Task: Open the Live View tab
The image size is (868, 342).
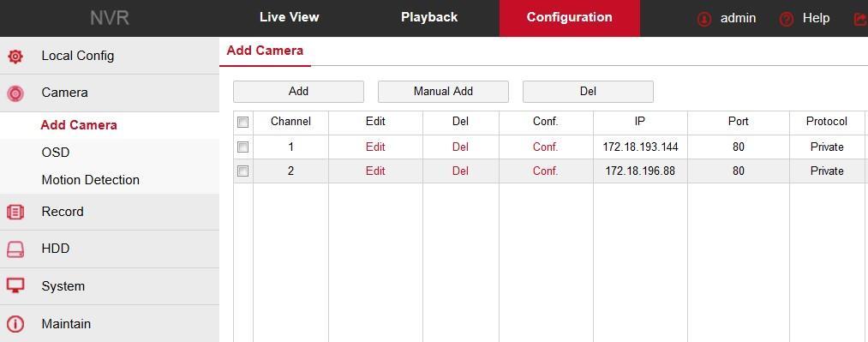Action: (x=290, y=17)
